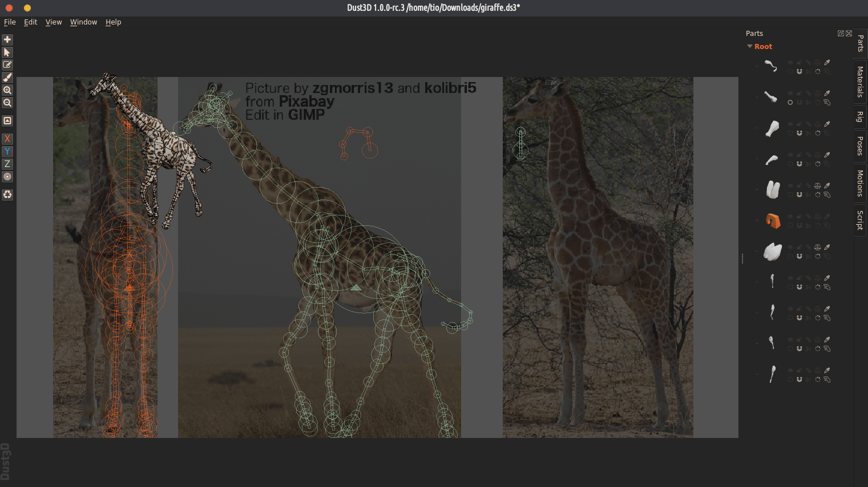Toggle magnet rounded option on tail part
Image resolution: width=868 pixels, height=487 pixels.
[x=800, y=71]
